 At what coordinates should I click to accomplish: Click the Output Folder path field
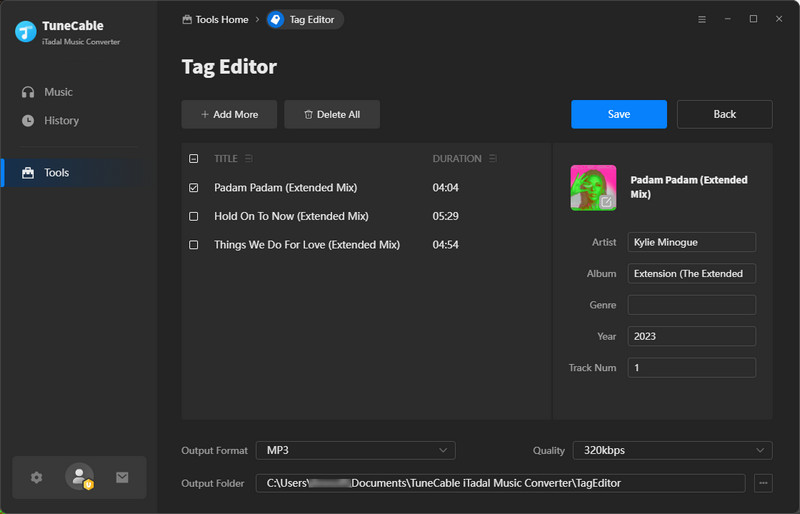point(501,483)
